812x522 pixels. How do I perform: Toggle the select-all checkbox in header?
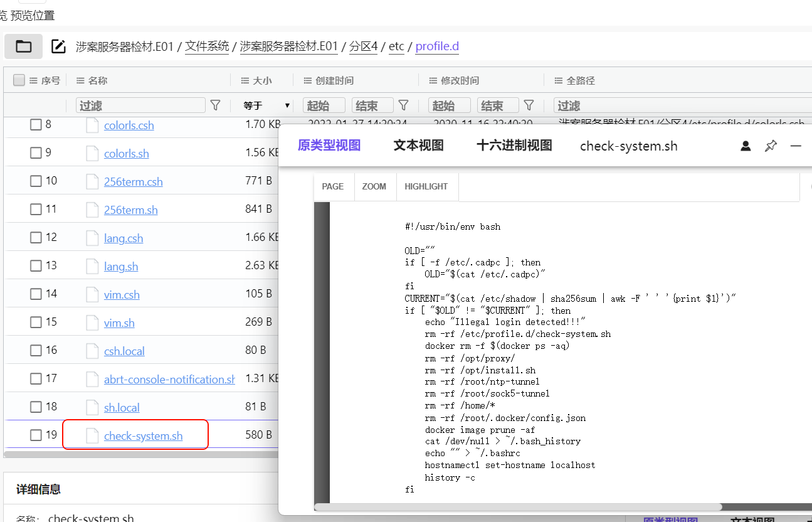[19, 80]
